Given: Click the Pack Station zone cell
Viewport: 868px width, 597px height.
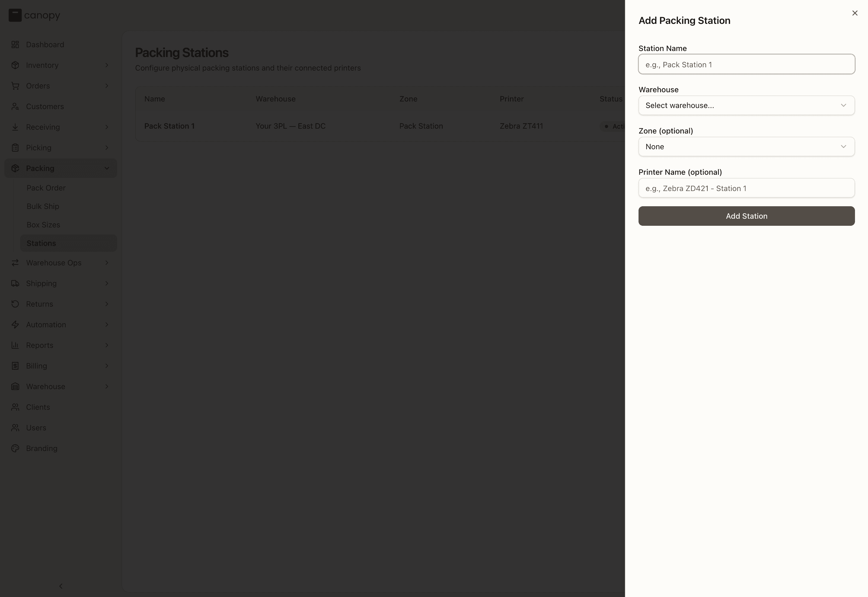Looking at the screenshot, I should [x=421, y=126].
